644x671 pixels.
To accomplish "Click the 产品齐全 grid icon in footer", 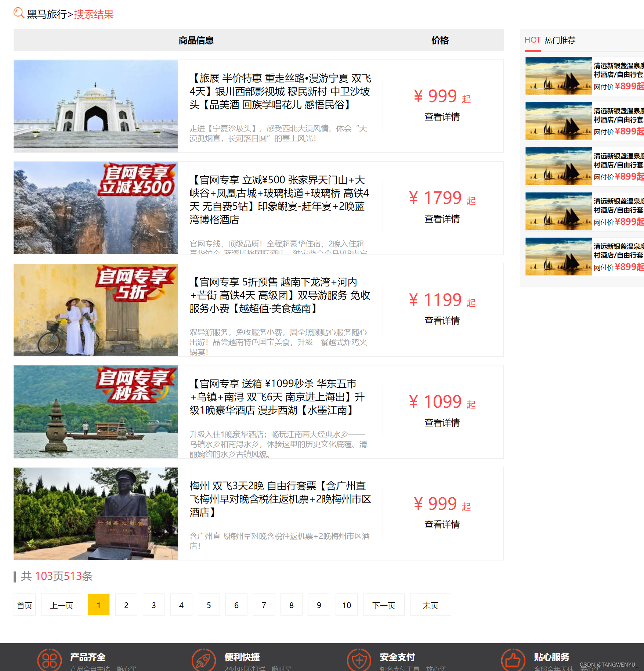I will coord(50,660).
